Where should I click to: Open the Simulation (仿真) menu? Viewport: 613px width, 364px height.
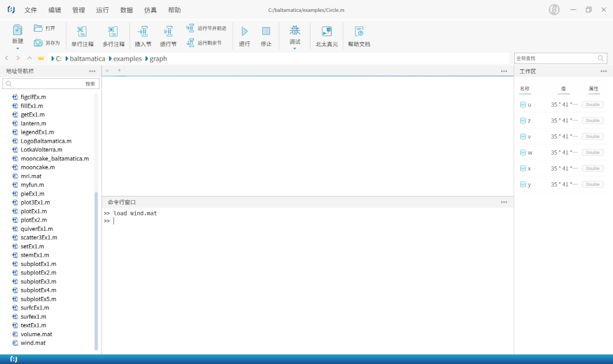coord(150,10)
